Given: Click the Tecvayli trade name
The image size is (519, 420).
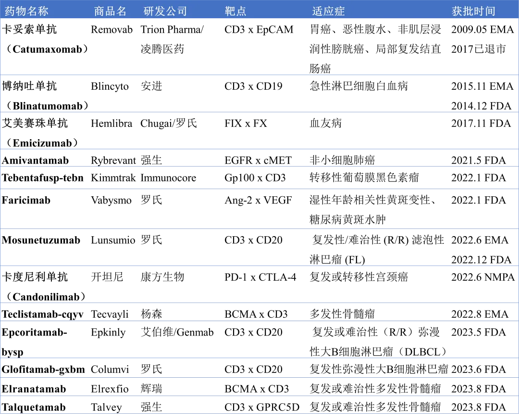Looking at the screenshot, I should coord(110,314).
